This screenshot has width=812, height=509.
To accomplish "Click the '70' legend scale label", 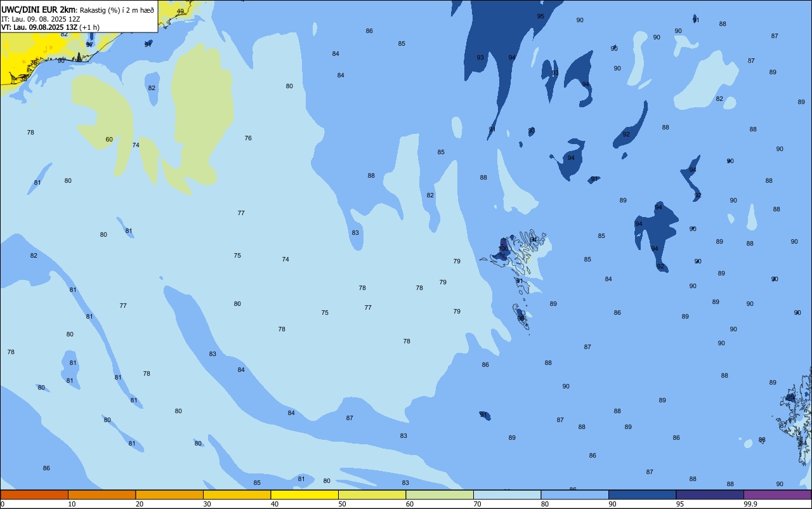I will (477, 504).
